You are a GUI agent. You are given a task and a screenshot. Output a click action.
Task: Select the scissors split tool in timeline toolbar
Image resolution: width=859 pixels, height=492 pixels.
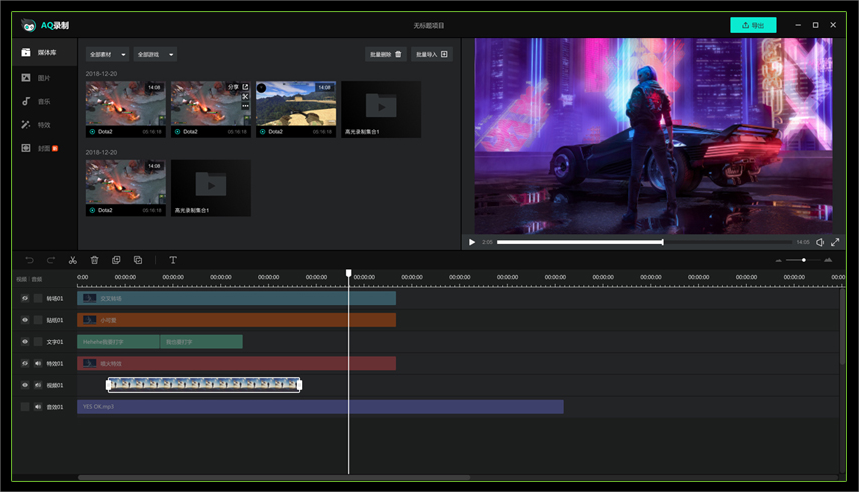72,260
